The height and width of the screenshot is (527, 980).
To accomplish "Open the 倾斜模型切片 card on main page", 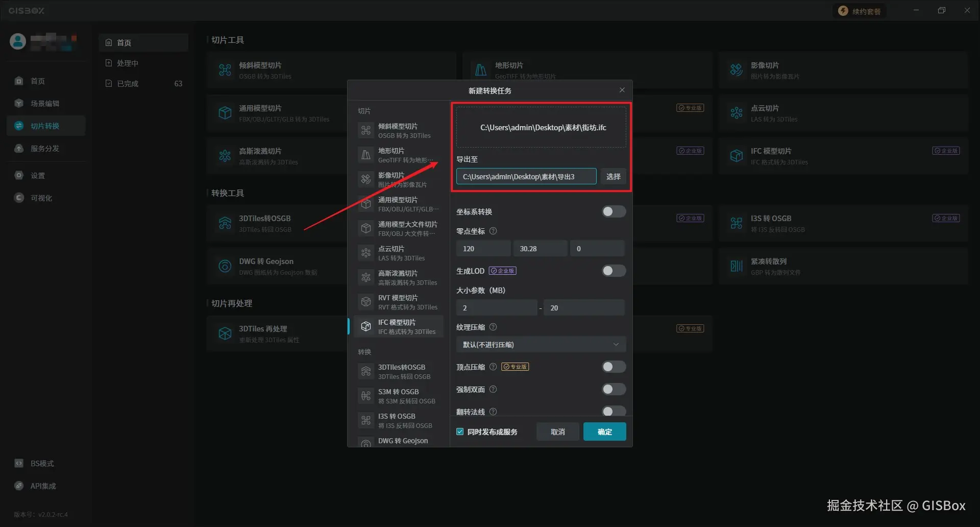I will tap(331, 70).
